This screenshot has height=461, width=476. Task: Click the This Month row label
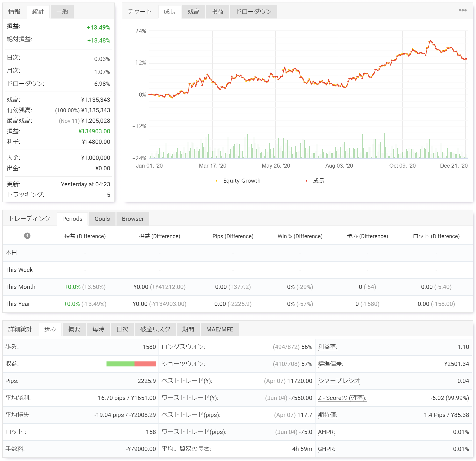click(20, 287)
